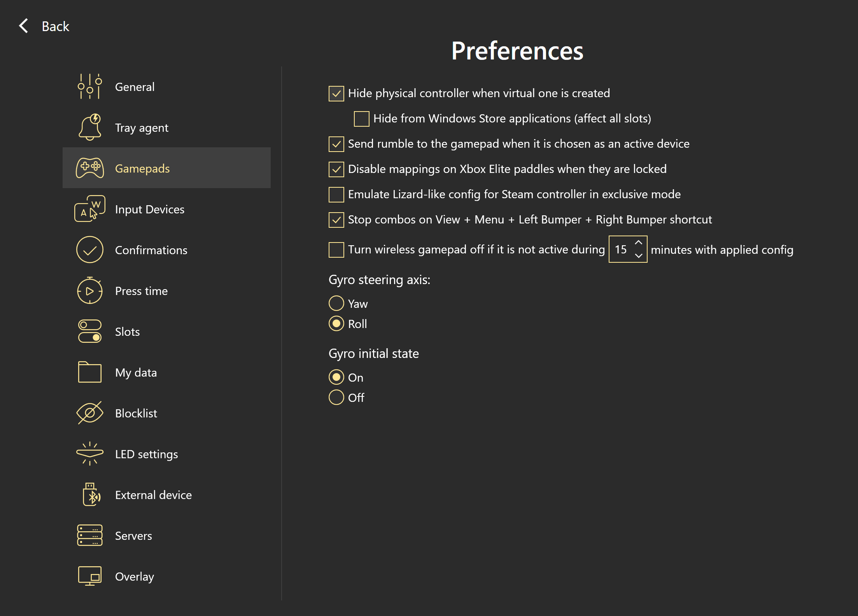Enable Hide from Windows Store applications
Viewport: 858px width, 616px height.
pos(362,119)
